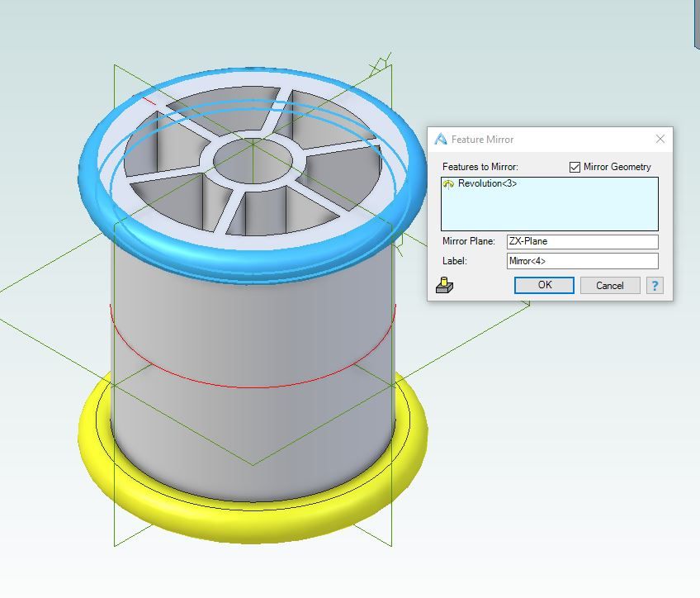Open help with the question mark button
This screenshot has height=598, width=700.
click(x=655, y=286)
